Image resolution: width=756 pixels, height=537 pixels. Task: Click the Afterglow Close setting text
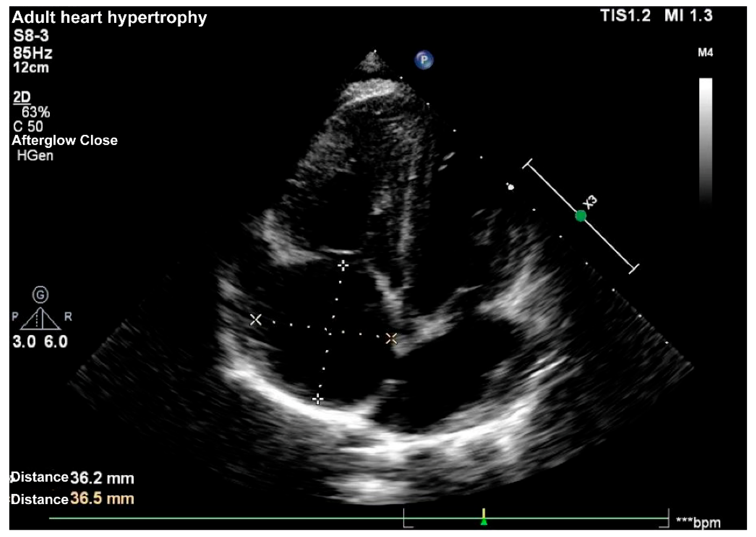point(65,140)
